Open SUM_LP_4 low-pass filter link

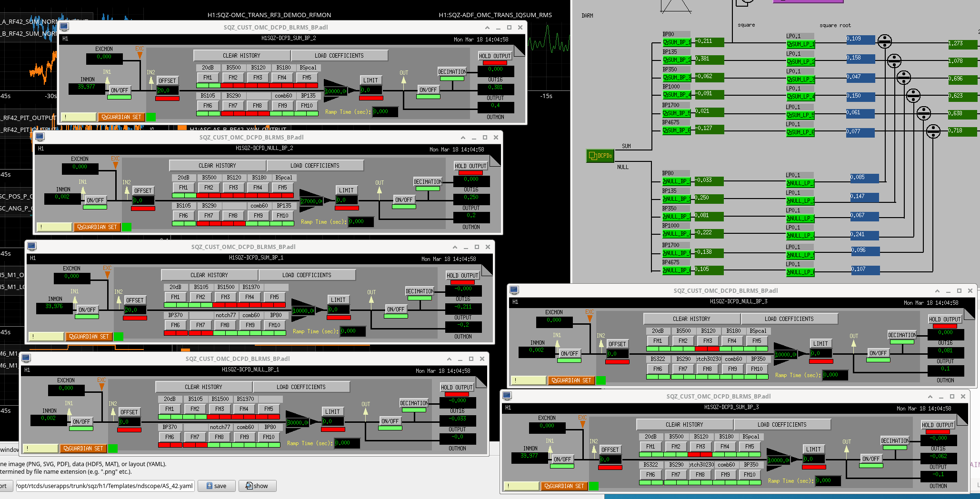(x=800, y=97)
